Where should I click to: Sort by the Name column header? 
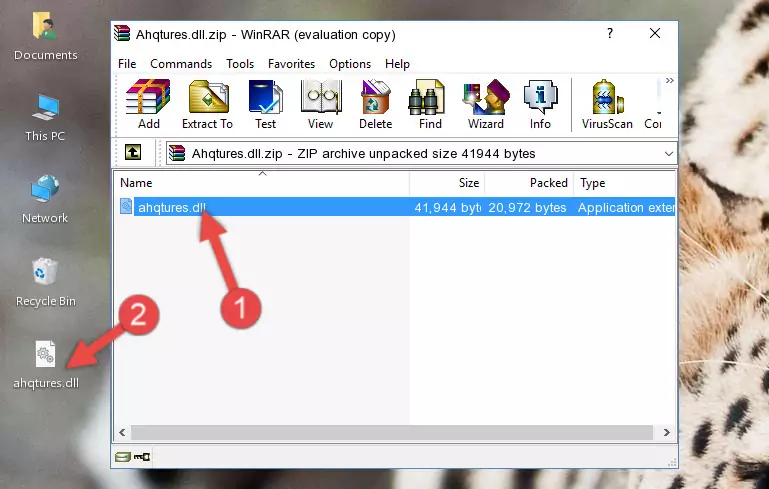262,183
